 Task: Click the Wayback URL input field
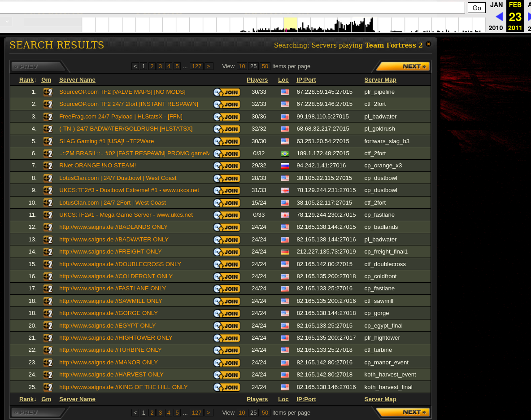click(232, 8)
